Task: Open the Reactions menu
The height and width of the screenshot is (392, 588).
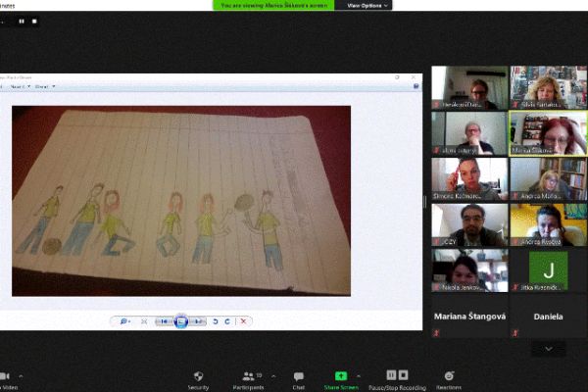Action: (x=448, y=376)
